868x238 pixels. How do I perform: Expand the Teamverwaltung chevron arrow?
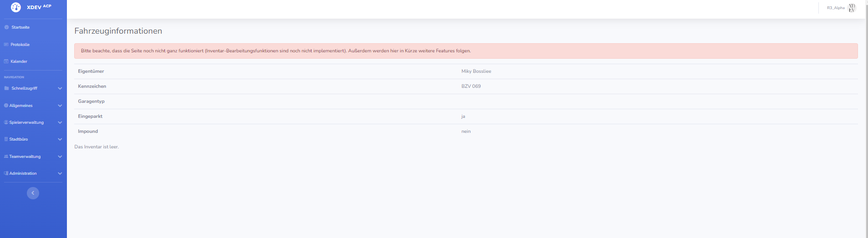60,157
